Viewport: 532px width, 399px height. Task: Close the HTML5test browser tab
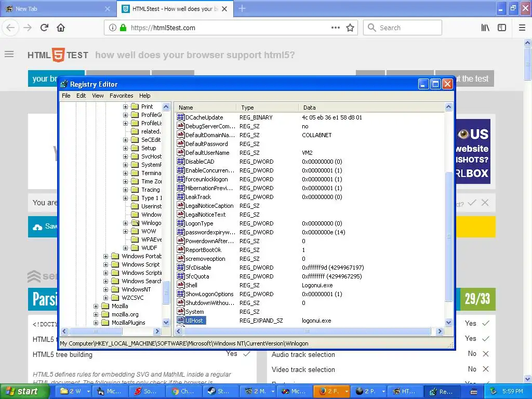coord(224,9)
